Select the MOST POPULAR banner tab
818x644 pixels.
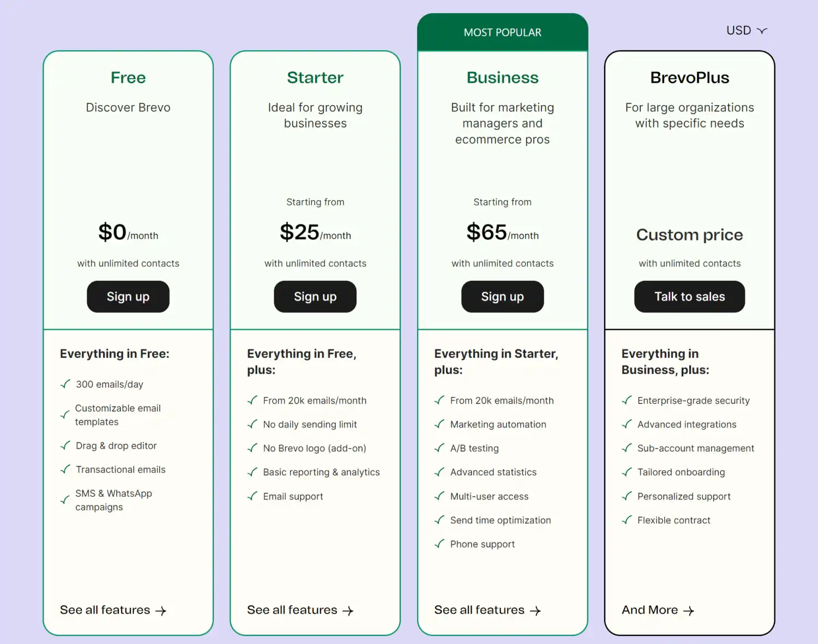tap(502, 33)
